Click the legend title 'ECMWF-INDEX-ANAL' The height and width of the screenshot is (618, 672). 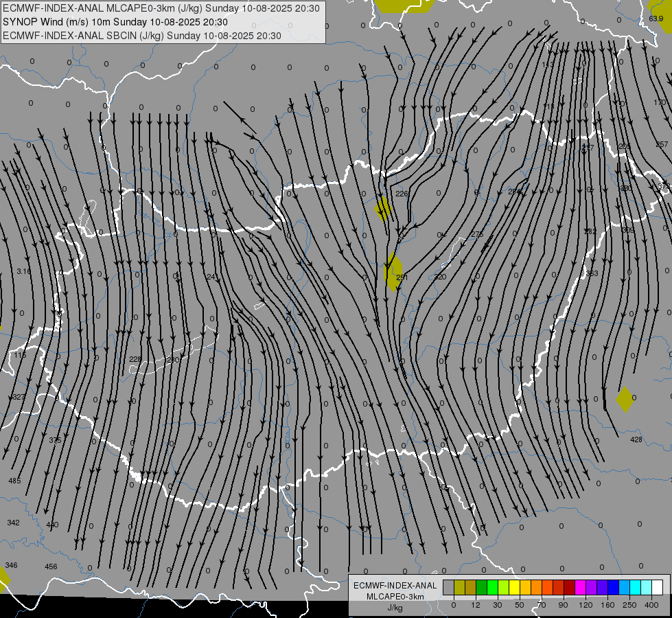(395, 586)
